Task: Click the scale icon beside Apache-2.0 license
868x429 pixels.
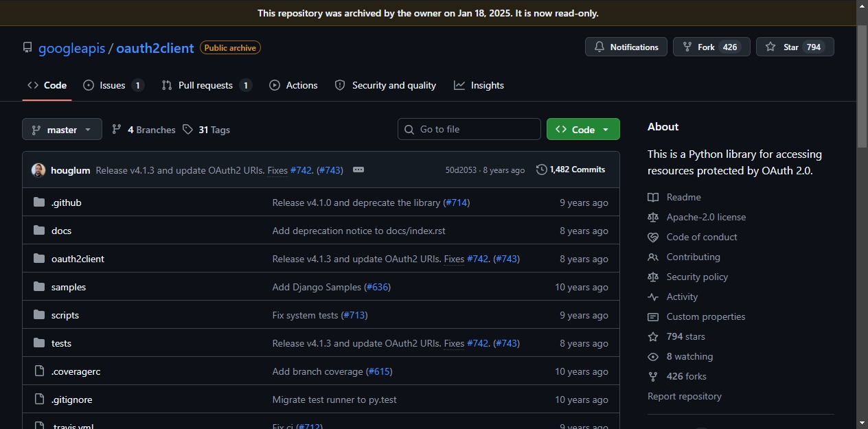Action: (653, 217)
